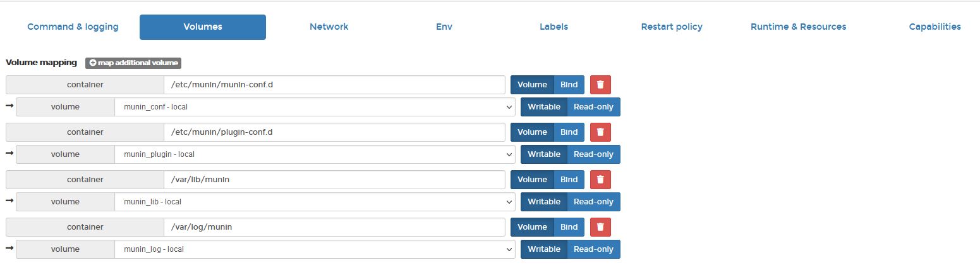Open the munin_lib - local volume selector
This screenshot has width=980, height=267.
pyautogui.click(x=315, y=202)
